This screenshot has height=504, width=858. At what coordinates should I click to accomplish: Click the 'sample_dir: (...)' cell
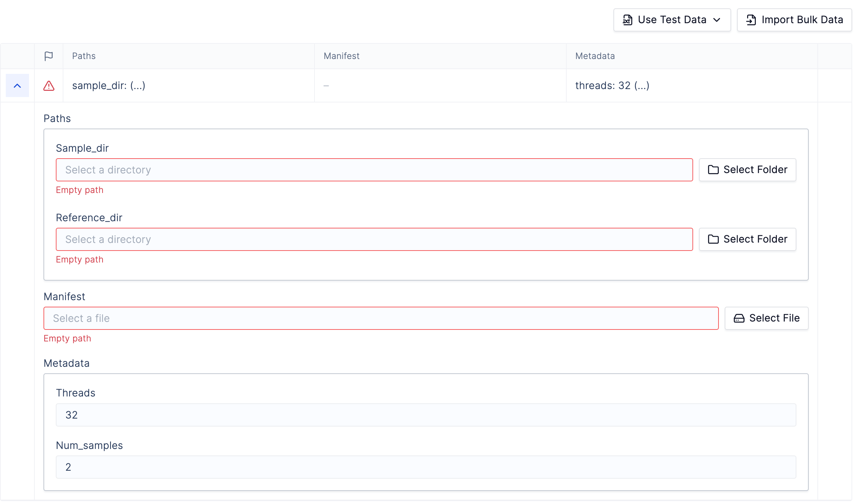pos(189,86)
